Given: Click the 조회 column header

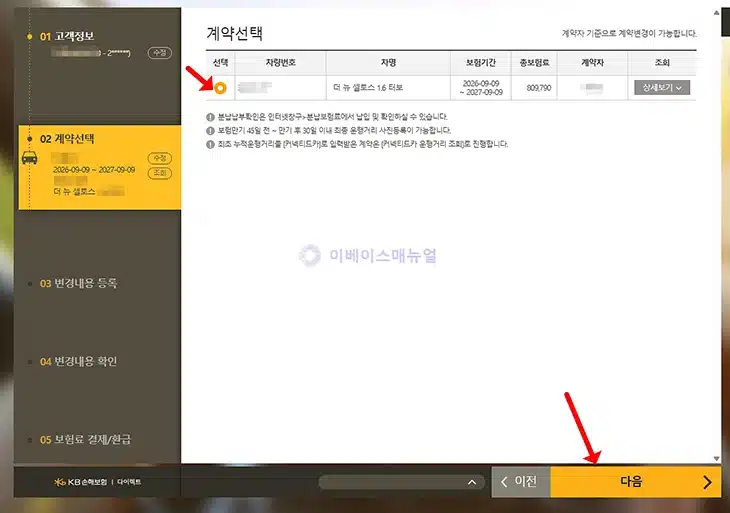Looking at the screenshot, I should click(662, 62).
